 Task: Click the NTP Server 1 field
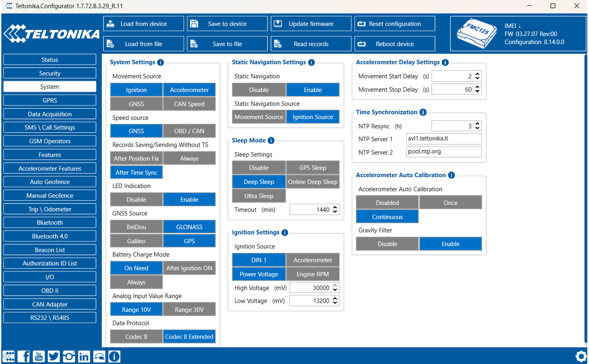tap(444, 139)
